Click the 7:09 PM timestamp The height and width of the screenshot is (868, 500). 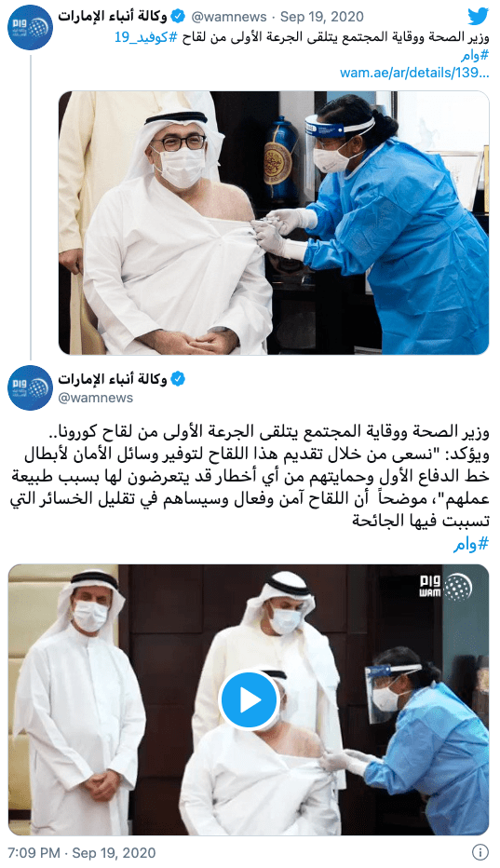[34, 852]
